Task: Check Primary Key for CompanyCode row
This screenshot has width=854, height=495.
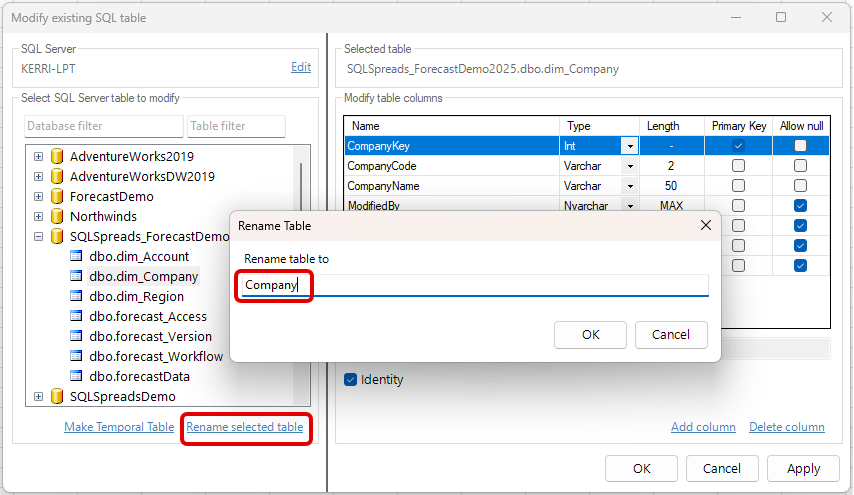Action: (x=738, y=166)
